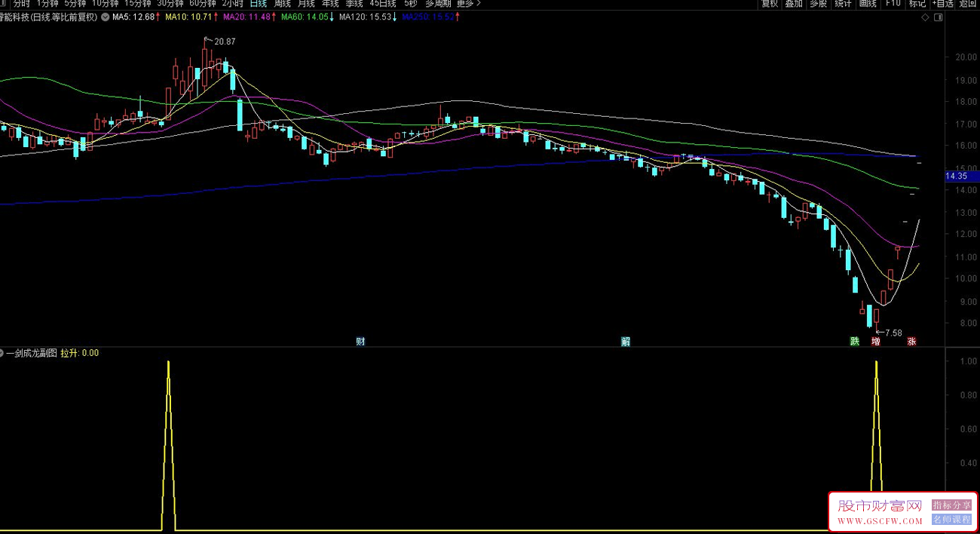980x534 pixels.
Task: Click the 拉升: 0.00 indicator value
Action: [80, 353]
